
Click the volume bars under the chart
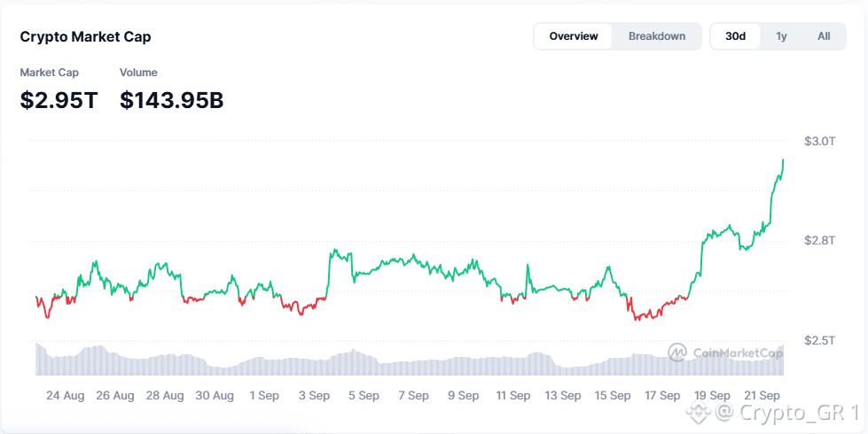410,362
